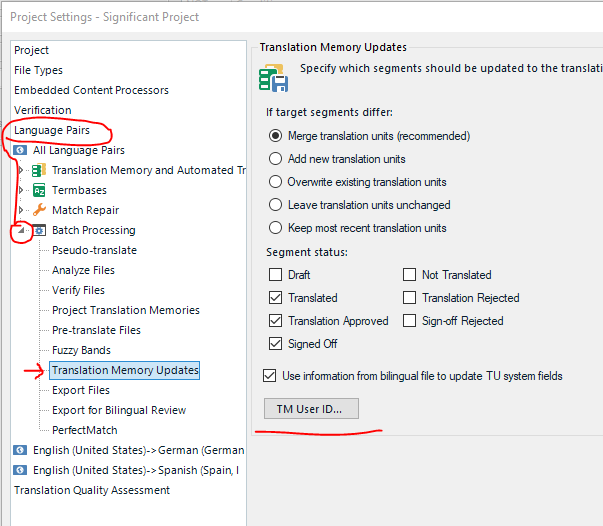Select the Match Repair label
This screenshot has height=526, width=603.
click(x=86, y=210)
